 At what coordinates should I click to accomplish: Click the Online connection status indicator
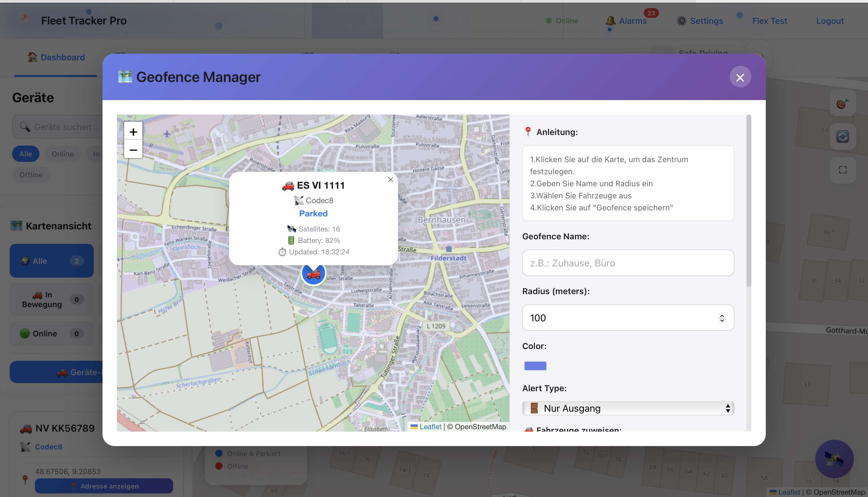[x=562, y=21]
